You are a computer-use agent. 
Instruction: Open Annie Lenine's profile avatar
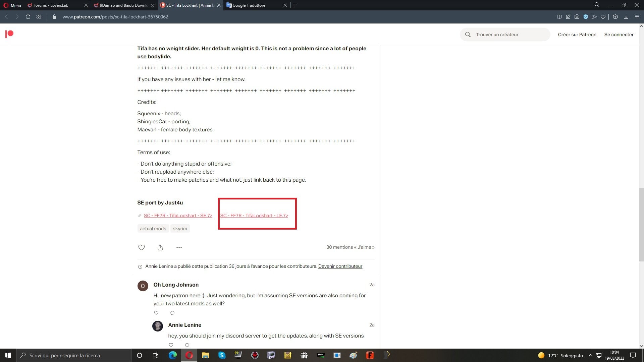[158, 326]
